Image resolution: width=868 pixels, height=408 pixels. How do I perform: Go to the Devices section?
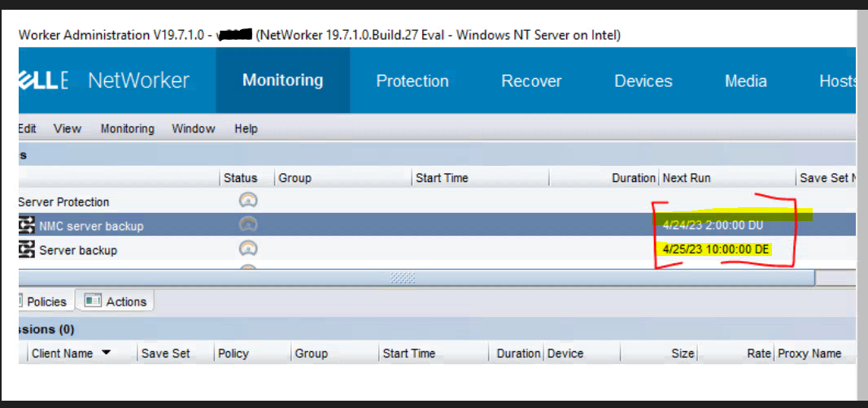click(643, 81)
